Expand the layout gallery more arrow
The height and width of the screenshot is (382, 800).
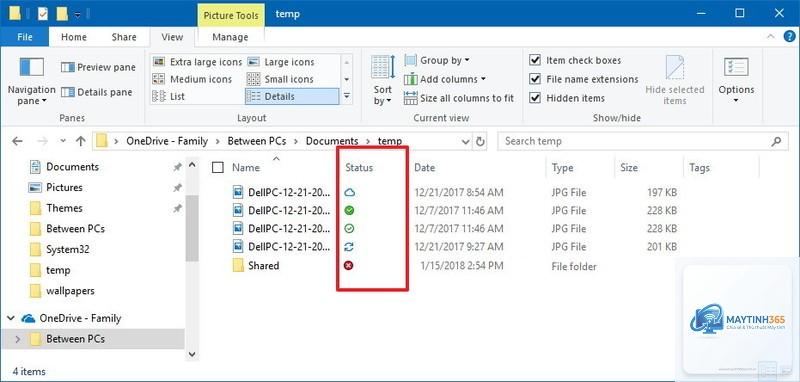[x=347, y=96]
